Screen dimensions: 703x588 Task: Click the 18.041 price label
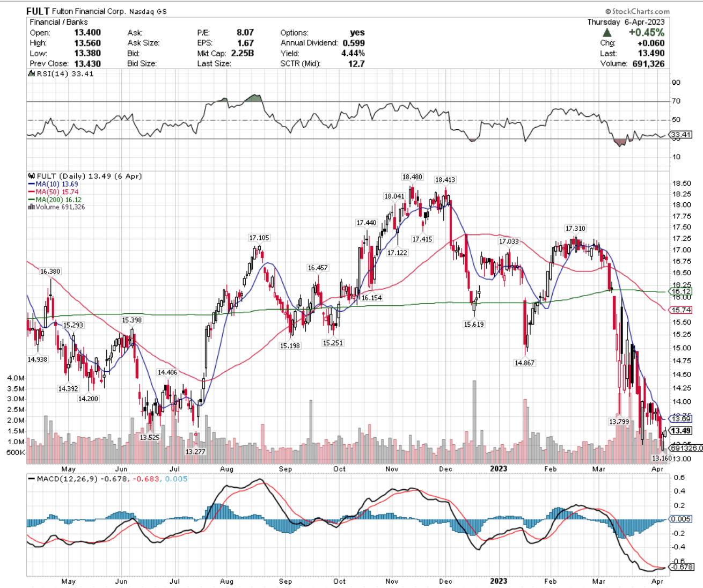(x=394, y=196)
